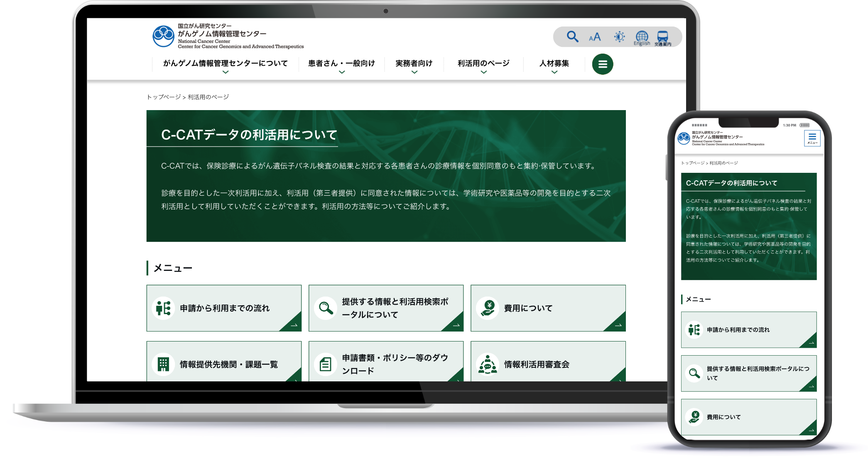Open the 利活用のページ menu
868x457 pixels.
(483, 63)
